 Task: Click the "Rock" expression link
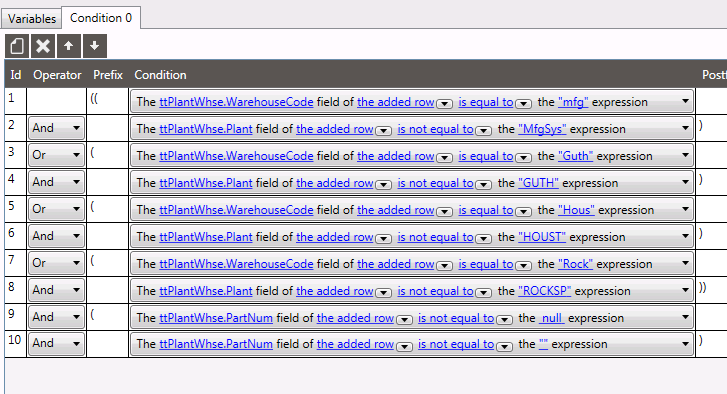575,264
